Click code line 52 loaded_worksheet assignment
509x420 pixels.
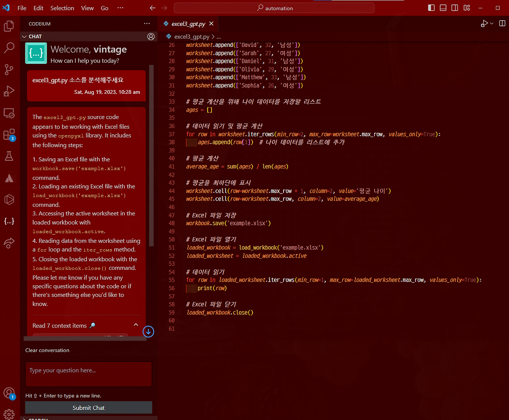click(x=246, y=256)
